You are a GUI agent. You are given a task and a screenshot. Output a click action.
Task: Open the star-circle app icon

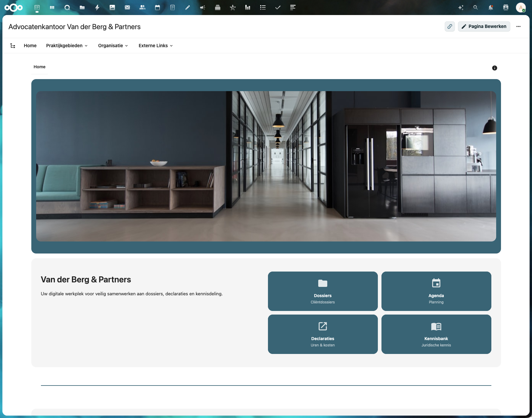(233, 8)
